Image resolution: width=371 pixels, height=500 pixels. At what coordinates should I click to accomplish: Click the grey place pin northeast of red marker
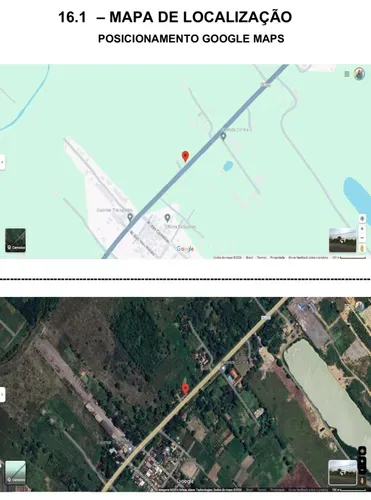pyautogui.click(x=223, y=136)
